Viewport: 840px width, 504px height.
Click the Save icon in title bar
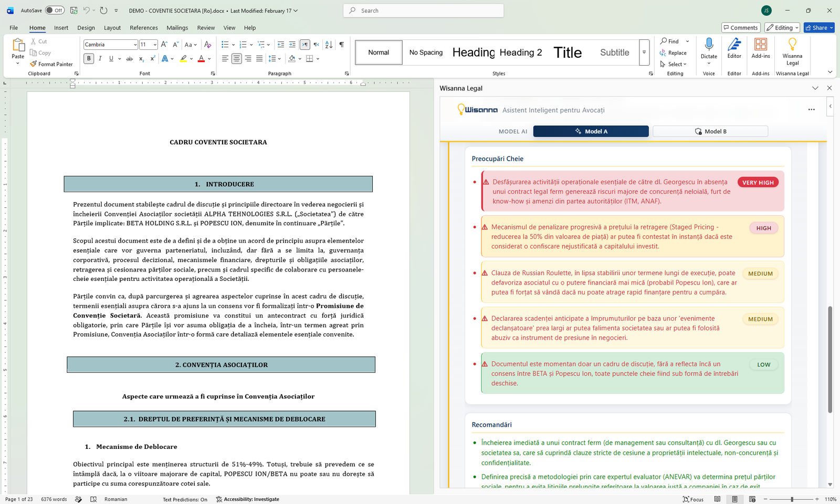(x=74, y=10)
